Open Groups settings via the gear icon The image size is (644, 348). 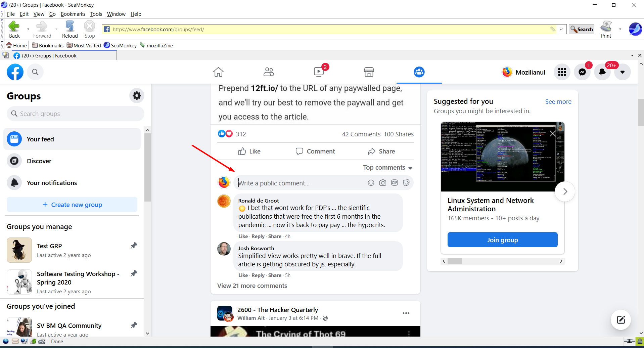click(137, 95)
